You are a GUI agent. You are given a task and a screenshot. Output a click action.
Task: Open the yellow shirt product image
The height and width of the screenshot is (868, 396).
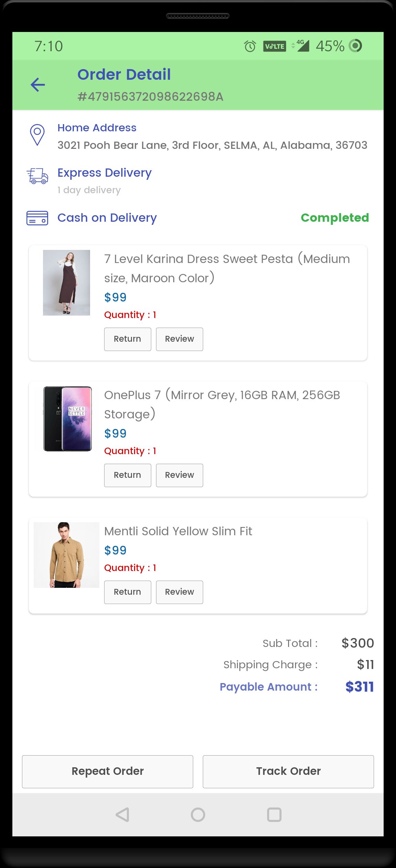point(66,555)
